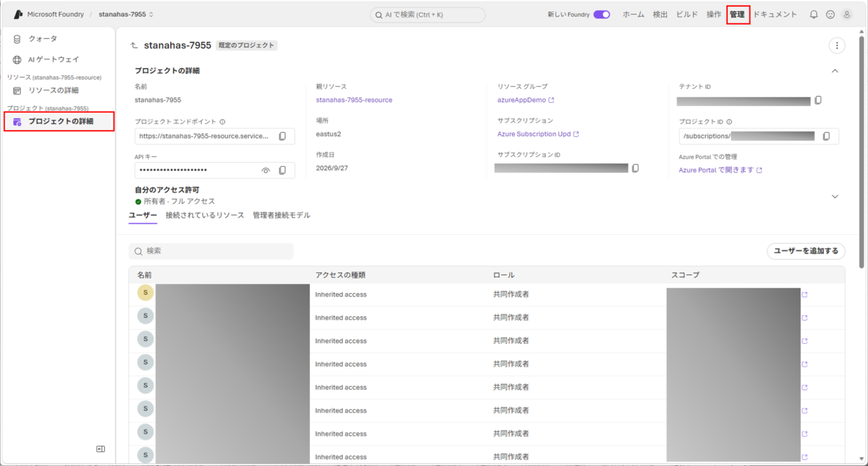Open the ドキュメント menu item
This screenshot has width=868, height=466.
pyautogui.click(x=775, y=14)
